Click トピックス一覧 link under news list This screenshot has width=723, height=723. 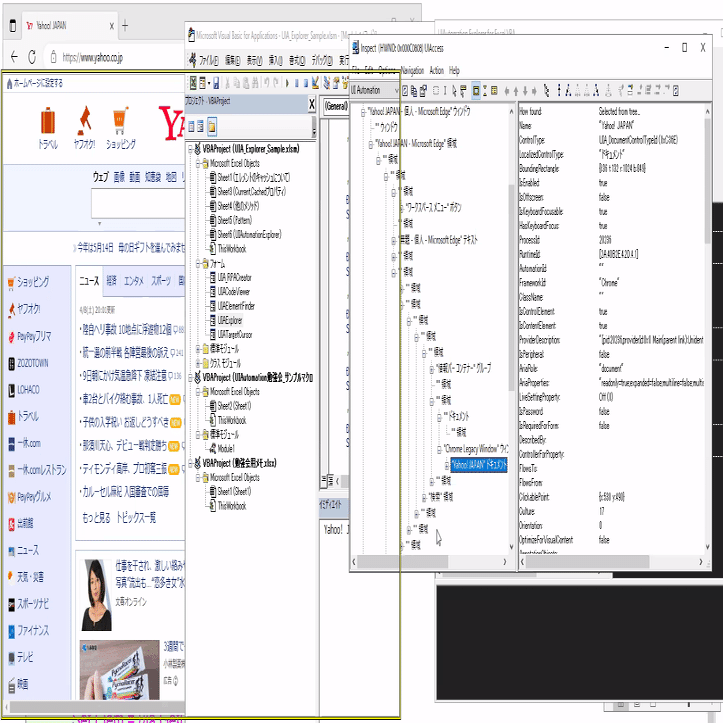click(136, 518)
